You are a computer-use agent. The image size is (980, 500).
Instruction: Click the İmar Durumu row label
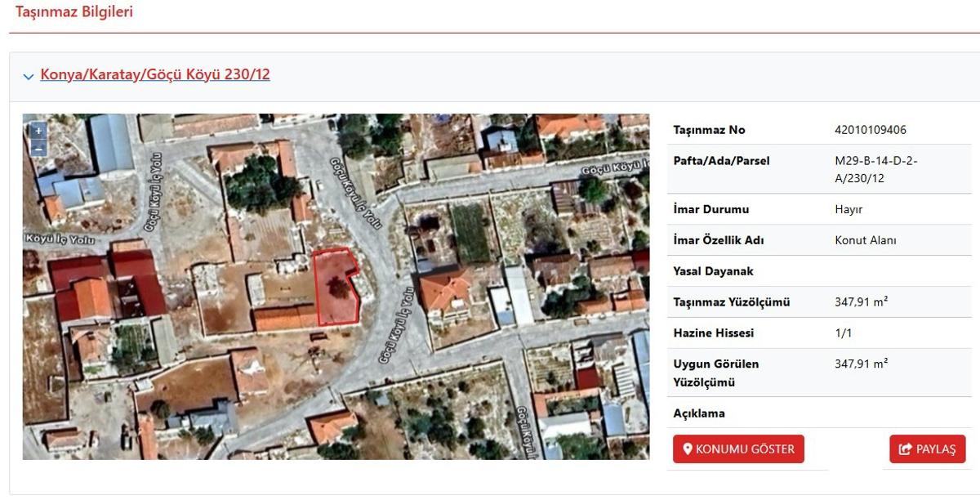pyautogui.click(x=710, y=209)
